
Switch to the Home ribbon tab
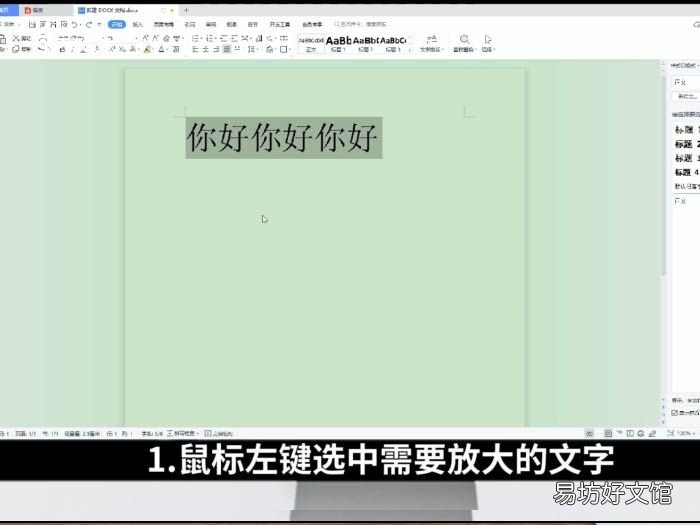coord(117,25)
